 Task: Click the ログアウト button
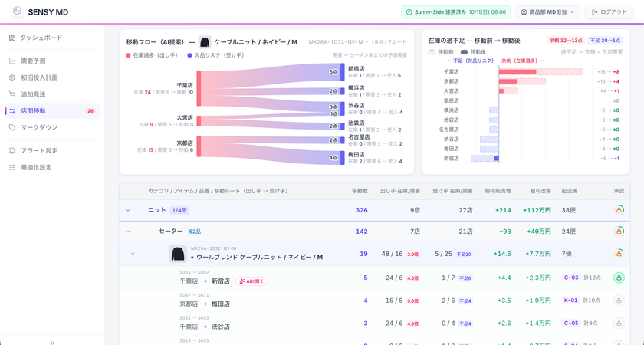point(609,12)
